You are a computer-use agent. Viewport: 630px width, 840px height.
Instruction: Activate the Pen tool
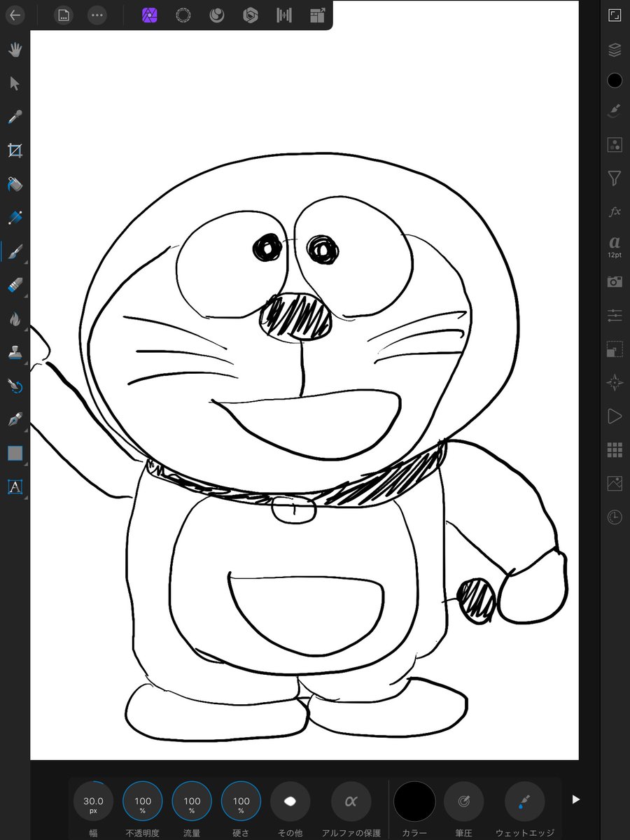15,419
